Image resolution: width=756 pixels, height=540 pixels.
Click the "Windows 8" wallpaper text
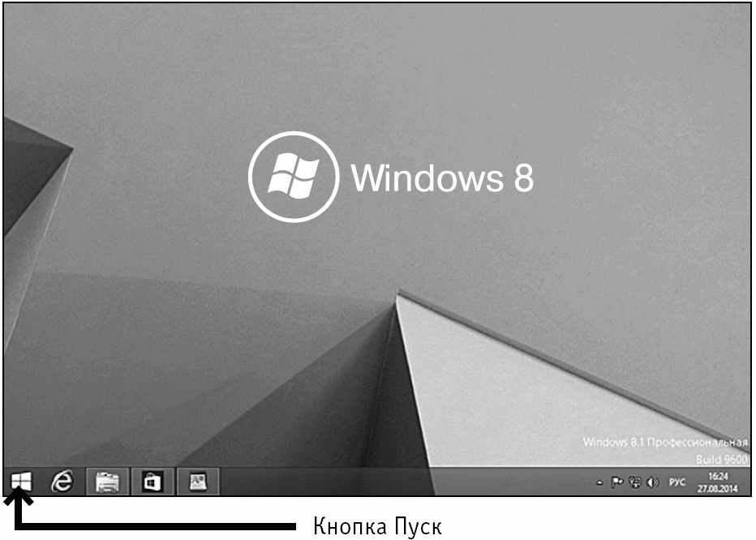[442, 178]
